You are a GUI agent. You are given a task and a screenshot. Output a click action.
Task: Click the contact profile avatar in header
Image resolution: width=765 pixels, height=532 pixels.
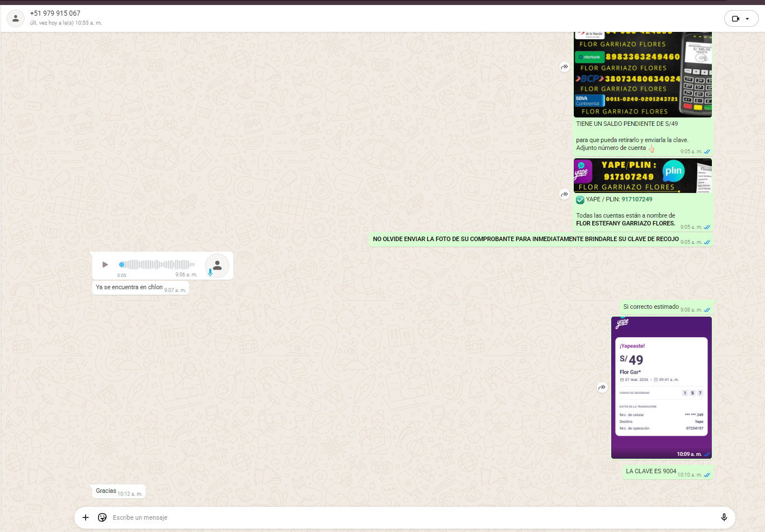click(x=16, y=18)
